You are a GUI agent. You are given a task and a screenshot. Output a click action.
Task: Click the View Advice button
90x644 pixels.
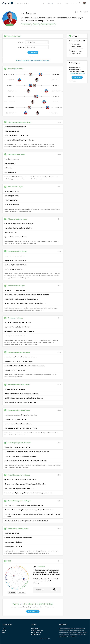click(33, 52)
